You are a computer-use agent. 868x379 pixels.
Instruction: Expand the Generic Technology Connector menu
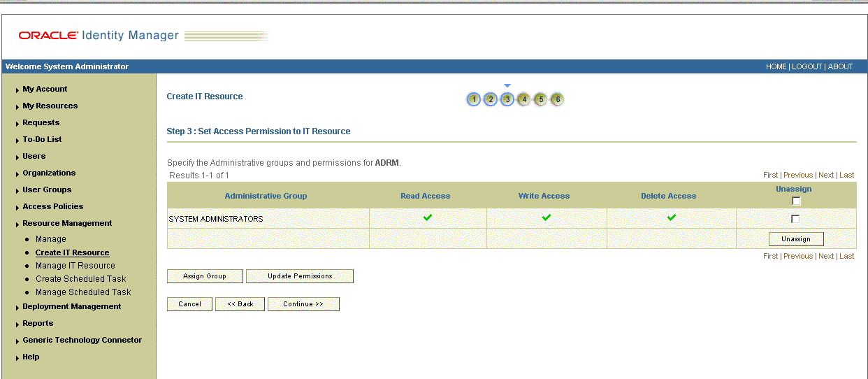tap(82, 341)
